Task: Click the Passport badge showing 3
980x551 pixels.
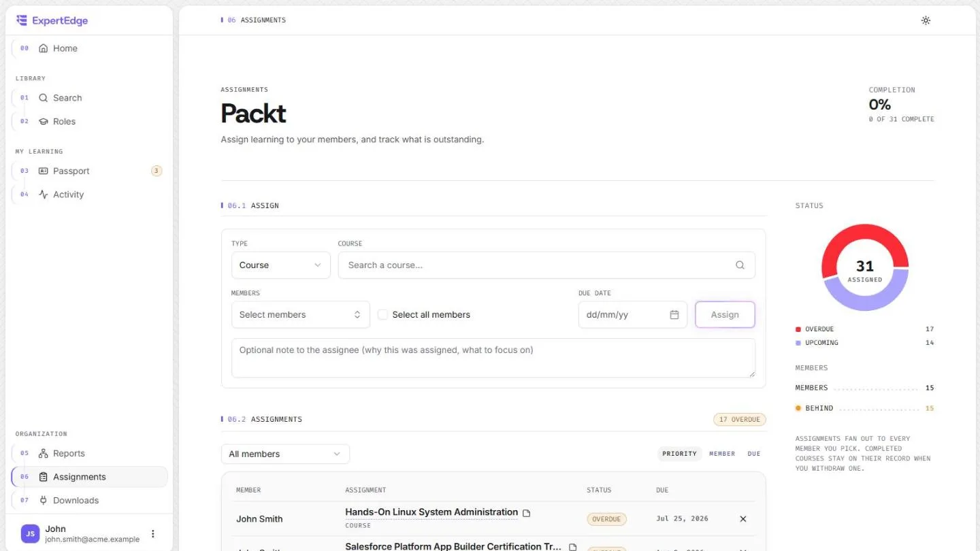Action: pos(157,171)
